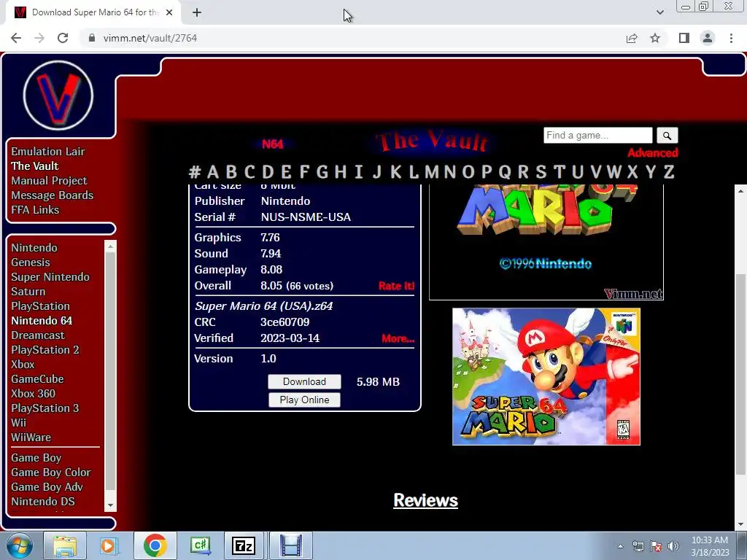
Task: Open the 7-Zip taskbar icon
Action: click(x=243, y=545)
